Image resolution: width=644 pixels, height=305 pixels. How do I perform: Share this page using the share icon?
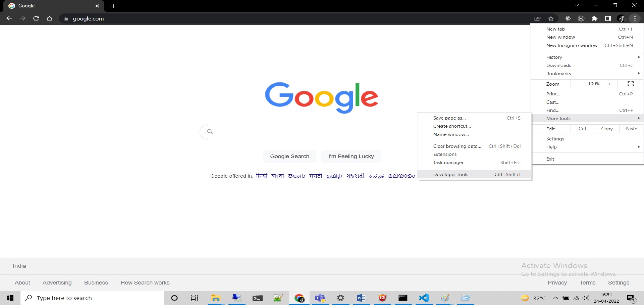coord(537,18)
